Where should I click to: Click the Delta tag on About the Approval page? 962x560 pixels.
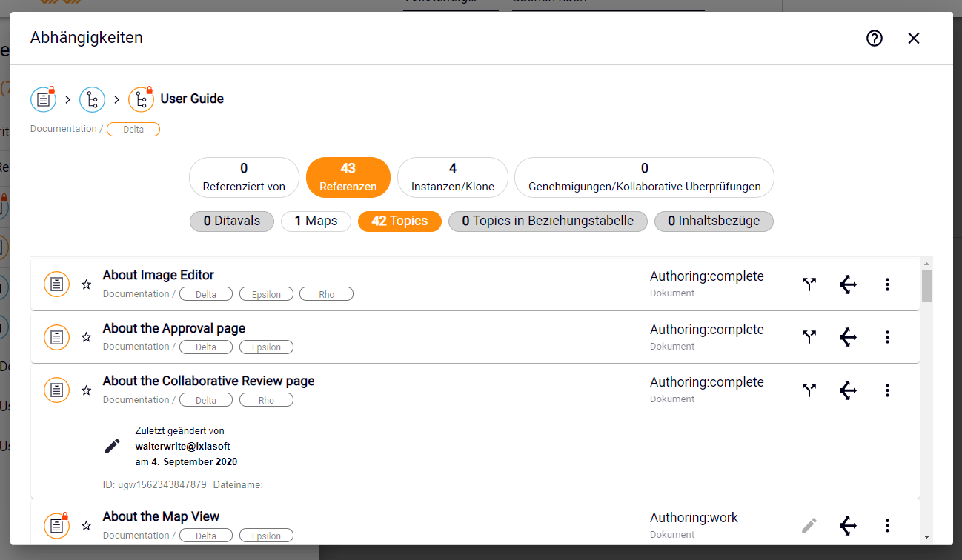[x=206, y=347]
